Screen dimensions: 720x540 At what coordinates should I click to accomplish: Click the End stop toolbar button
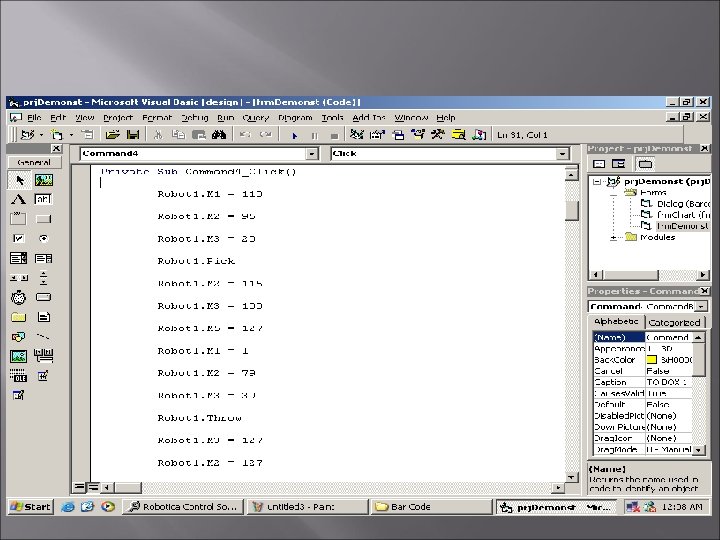point(334,135)
